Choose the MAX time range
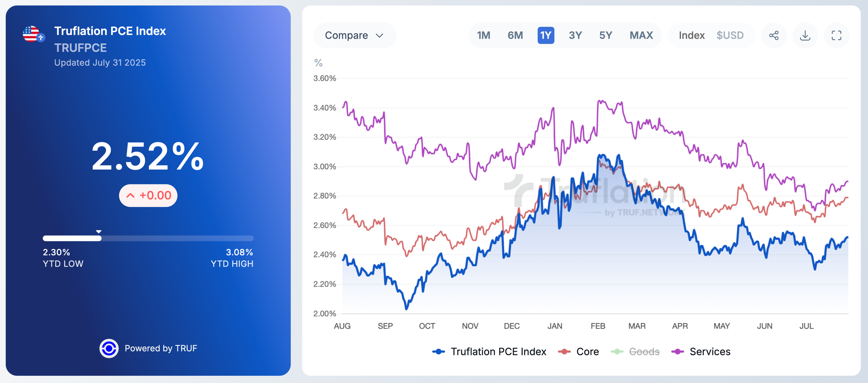The width and height of the screenshot is (868, 383). click(x=641, y=36)
